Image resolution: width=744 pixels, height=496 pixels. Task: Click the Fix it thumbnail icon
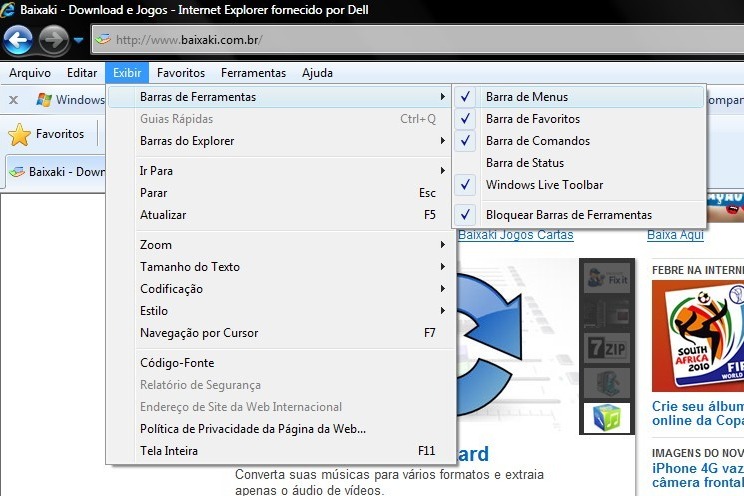coord(607,278)
